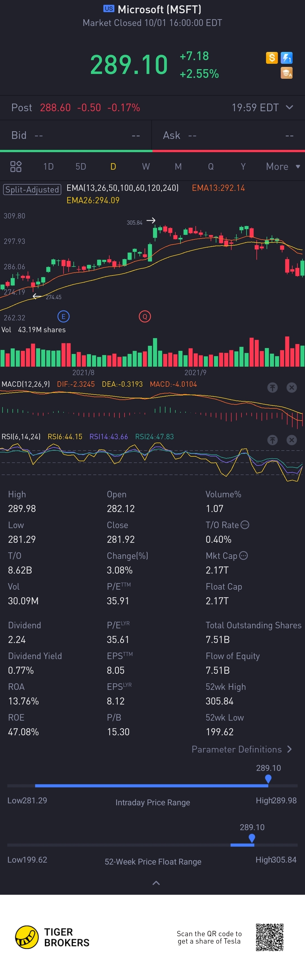This screenshot has width=305, height=980.
Task: Tap the Ask quote panel
Action: pyautogui.click(x=228, y=135)
